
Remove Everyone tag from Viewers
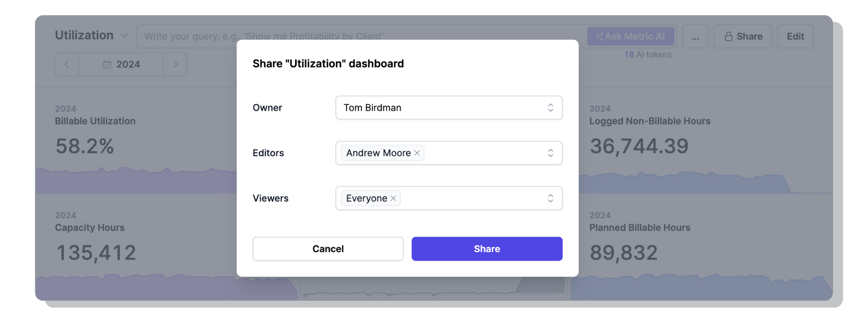[x=393, y=198]
